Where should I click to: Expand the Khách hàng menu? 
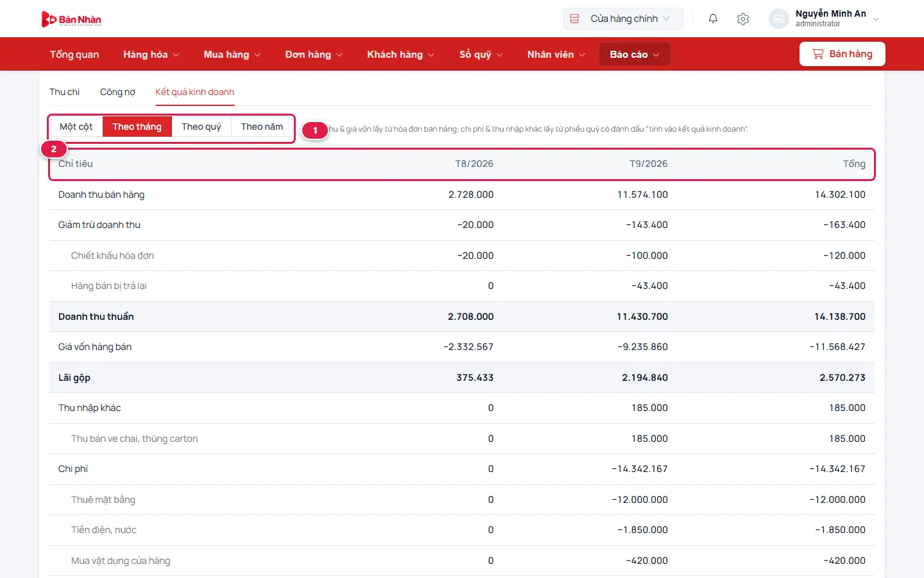[400, 55]
